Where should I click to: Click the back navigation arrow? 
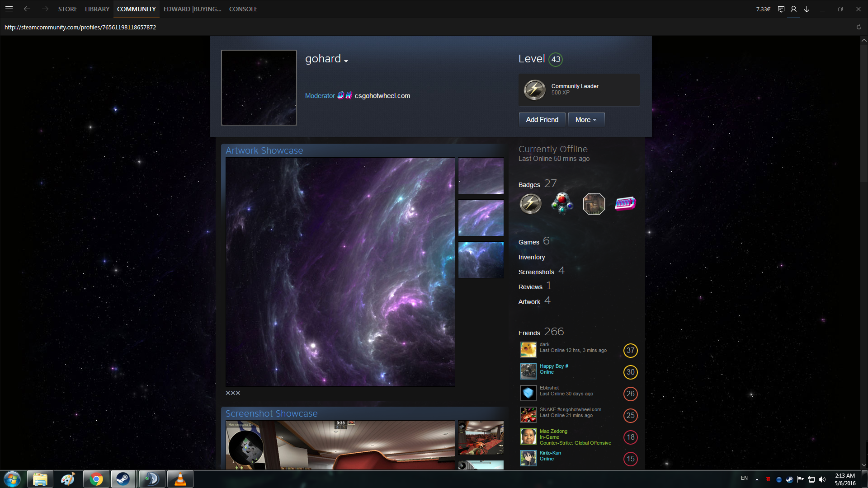pos(27,9)
